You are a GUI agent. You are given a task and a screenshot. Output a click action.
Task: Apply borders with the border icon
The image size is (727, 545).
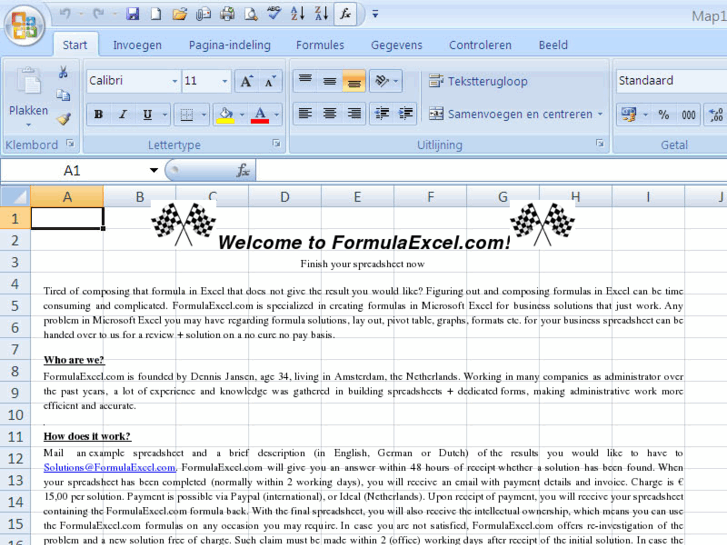(x=186, y=115)
